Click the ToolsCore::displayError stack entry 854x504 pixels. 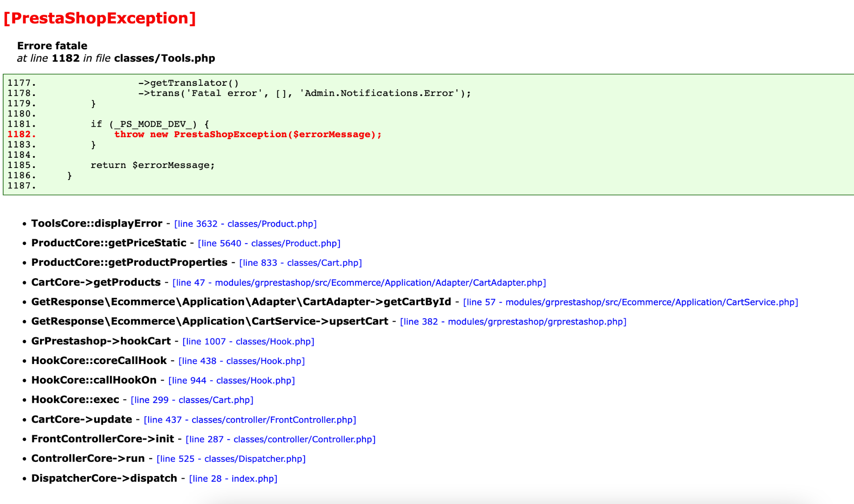[97, 224]
